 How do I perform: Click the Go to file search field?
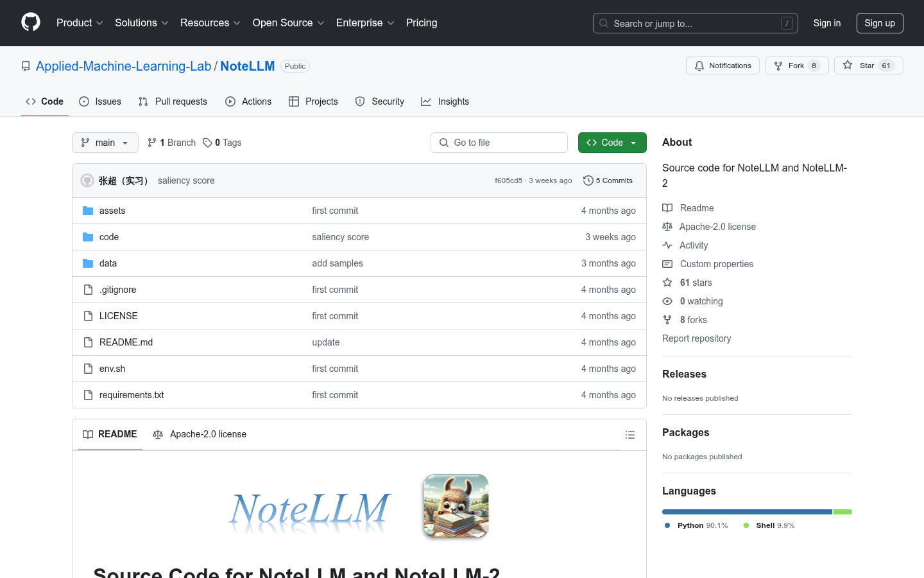tap(499, 143)
